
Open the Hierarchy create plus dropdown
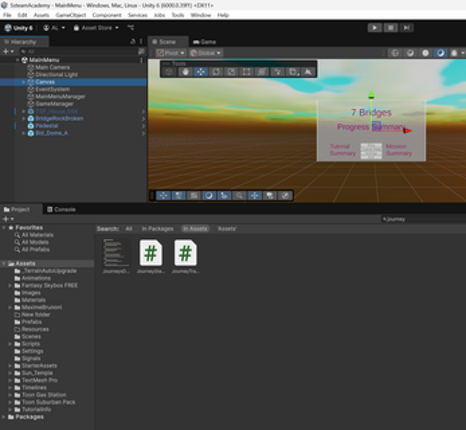[8, 51]
